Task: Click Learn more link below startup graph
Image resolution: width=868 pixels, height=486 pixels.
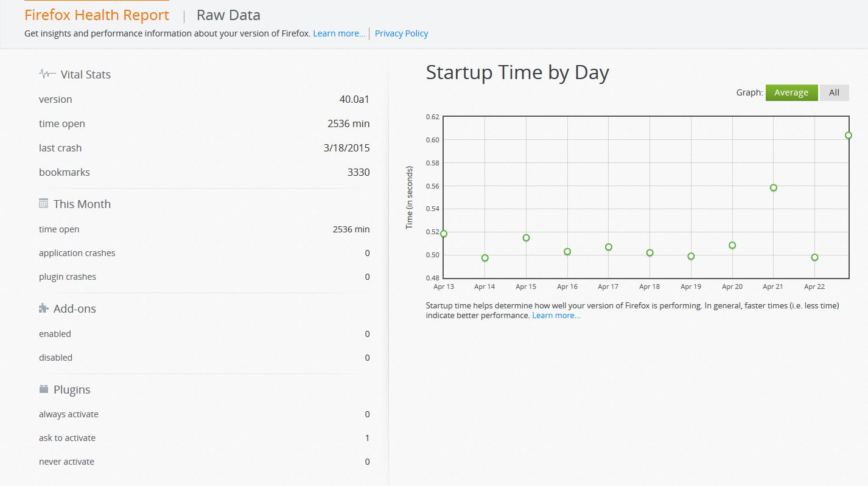Action: pyautogui.click(x=556, y=316)
